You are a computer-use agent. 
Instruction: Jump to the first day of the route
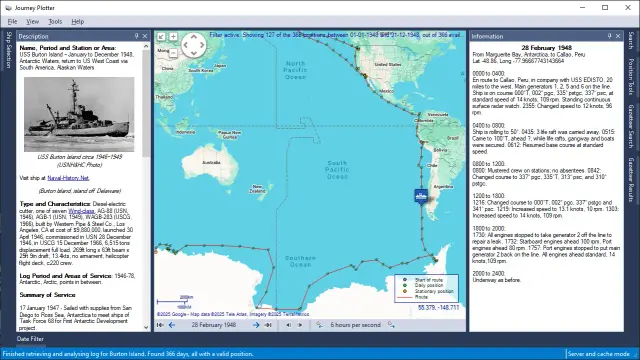[x=160, y=325]
